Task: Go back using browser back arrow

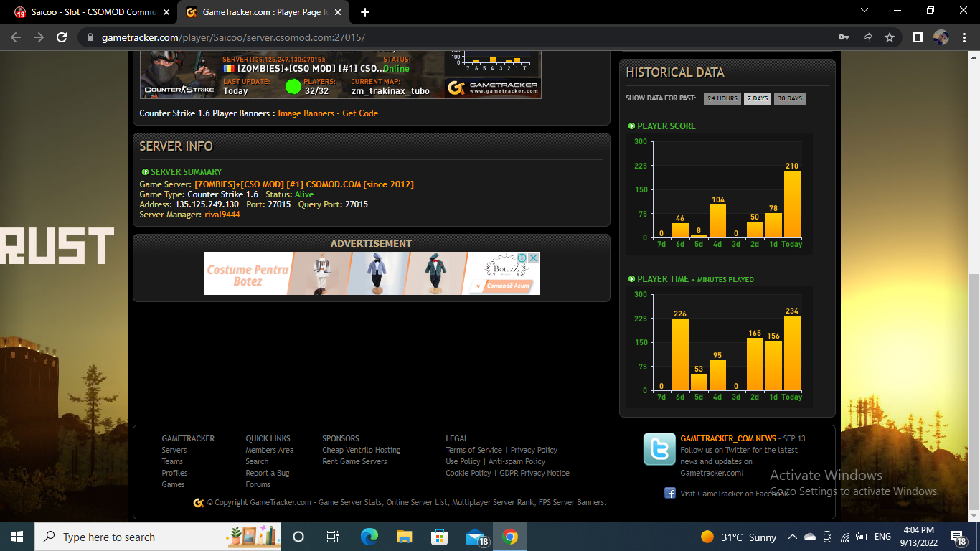Action: pos(16,37)
